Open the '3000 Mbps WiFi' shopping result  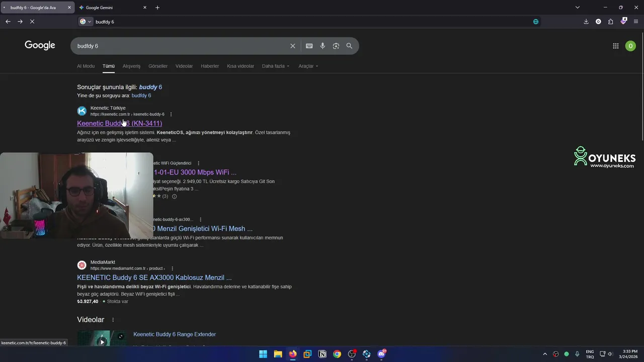(194, 172)
